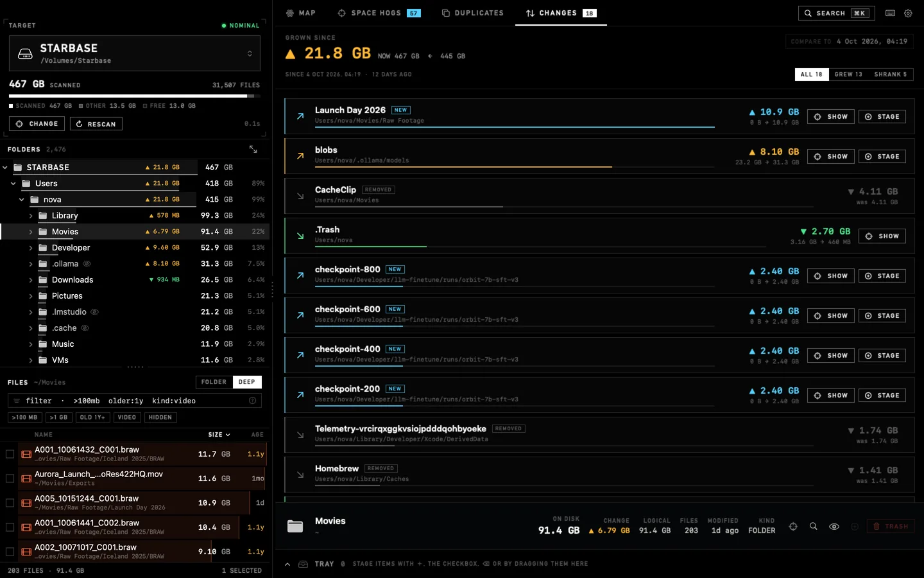Screen dimensions: 924x578
Task: Click the Launch Day 2026 growth bar
Action: tap(515, 127)
